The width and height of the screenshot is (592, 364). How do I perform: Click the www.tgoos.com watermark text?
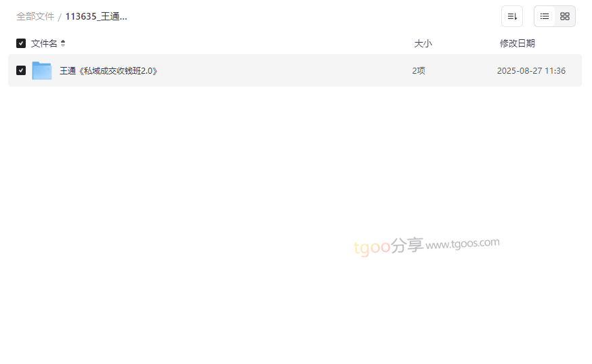point(463,244)
